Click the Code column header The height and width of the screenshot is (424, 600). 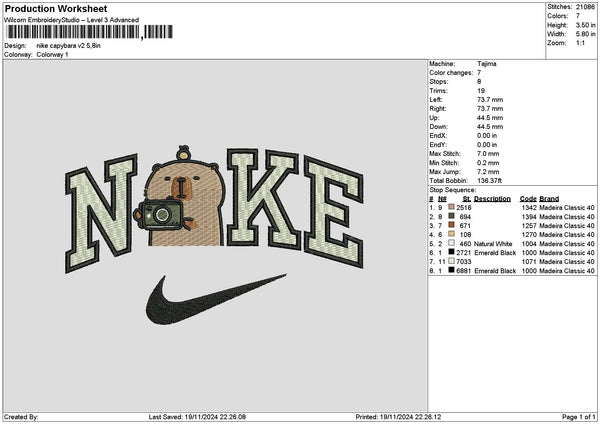(x=528, y=199)
